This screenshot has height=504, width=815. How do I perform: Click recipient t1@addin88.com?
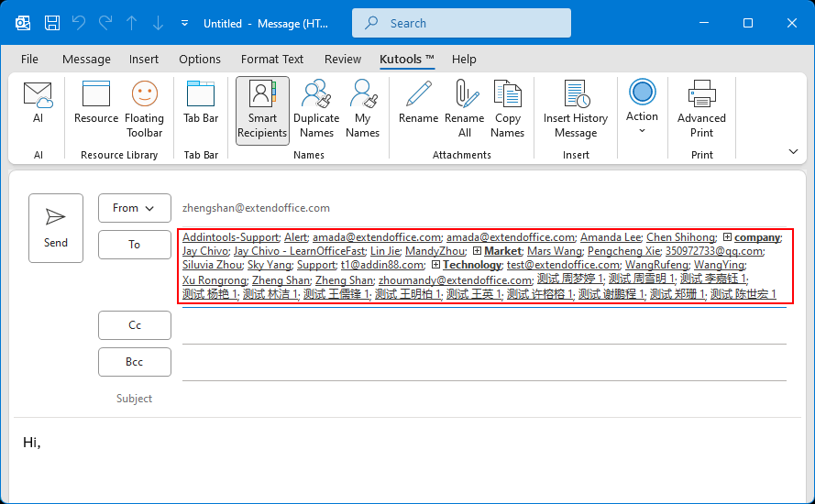point(382,265)
